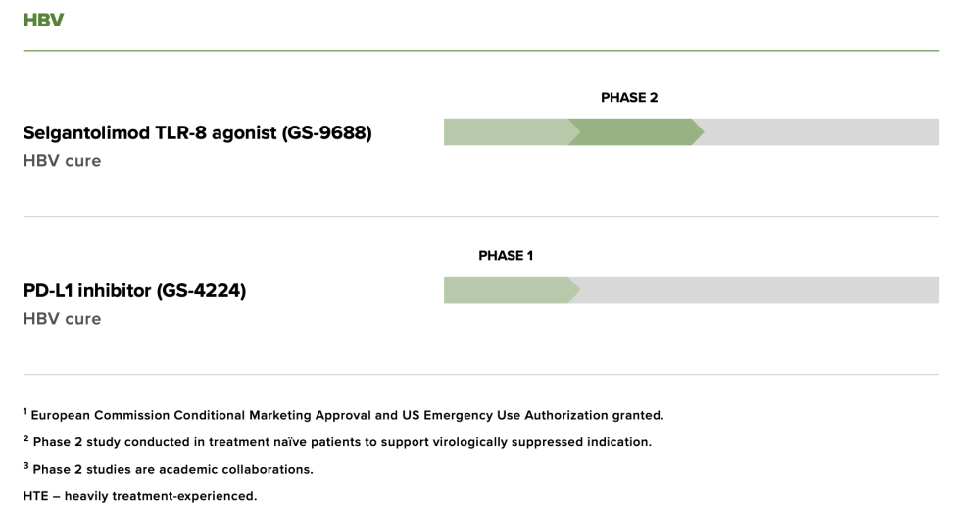Click the HTE heavily treatment-experienced definition
This screenshot has height=514, width=980.
click(140, 496)
